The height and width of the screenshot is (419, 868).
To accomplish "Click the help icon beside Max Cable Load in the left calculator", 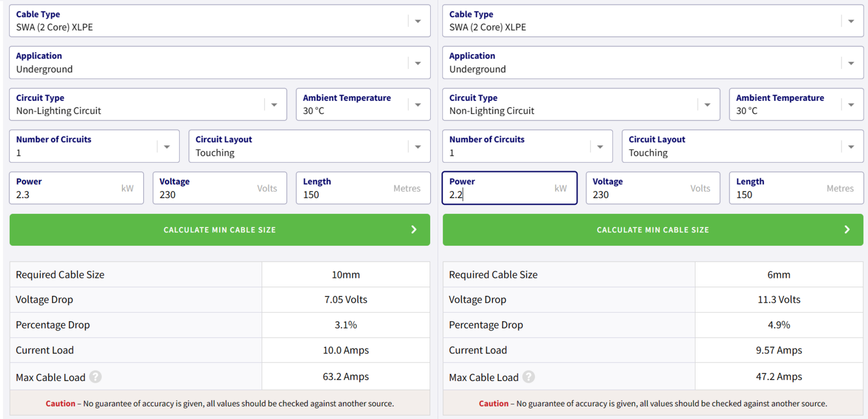I will point(95,377).
